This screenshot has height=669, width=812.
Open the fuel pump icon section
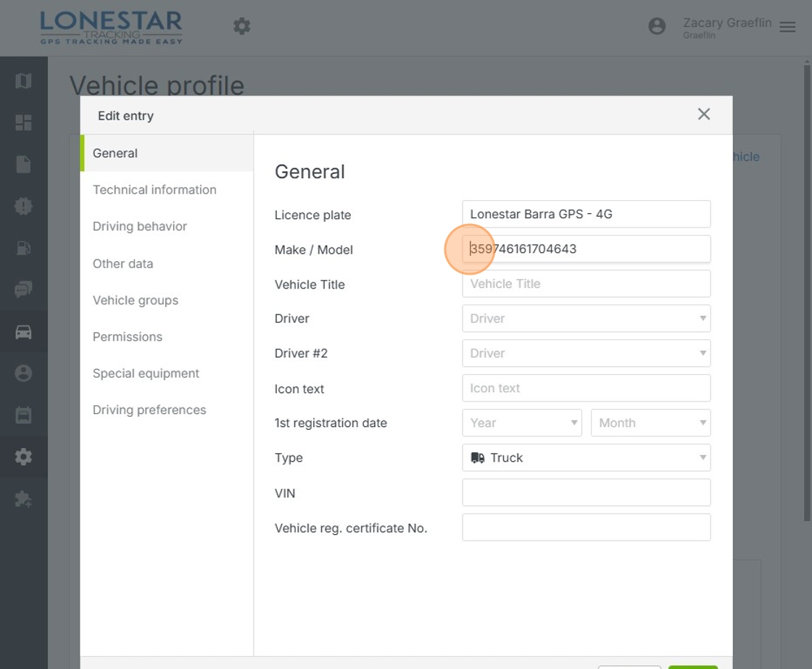[23, 248]
